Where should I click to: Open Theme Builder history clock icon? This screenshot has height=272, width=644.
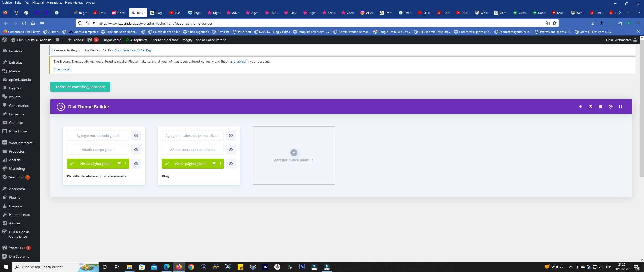[x=610, y=107]
